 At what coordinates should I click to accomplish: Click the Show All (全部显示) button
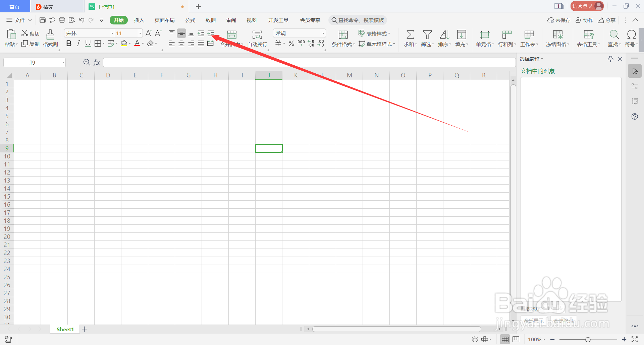[534, 321]
